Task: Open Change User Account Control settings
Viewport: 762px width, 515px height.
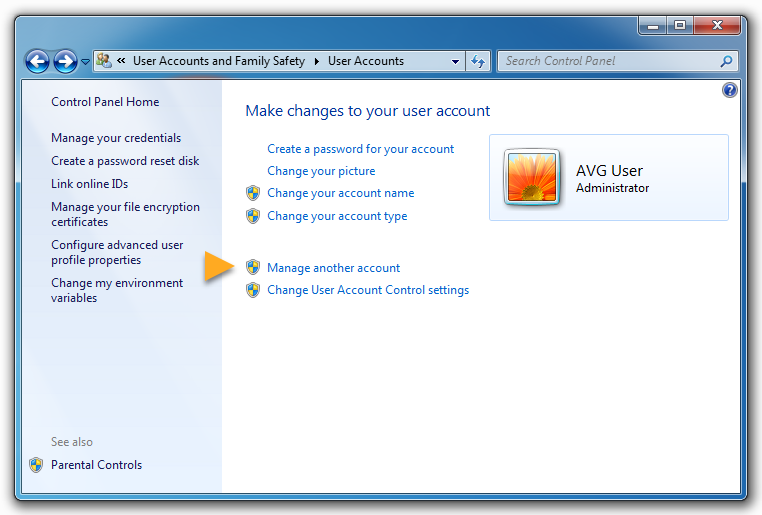Action: coord(367,290)
